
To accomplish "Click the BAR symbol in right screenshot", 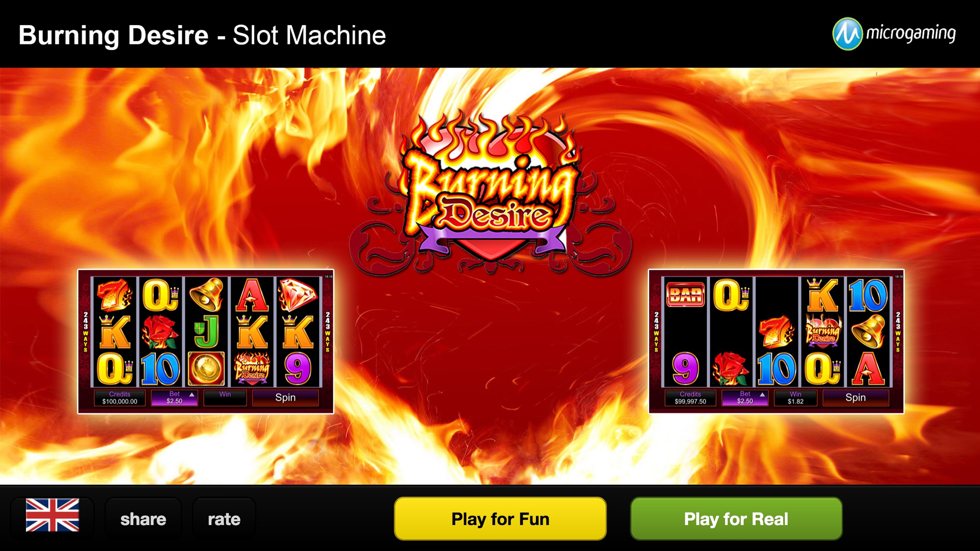I will click(x=685, y=294).
